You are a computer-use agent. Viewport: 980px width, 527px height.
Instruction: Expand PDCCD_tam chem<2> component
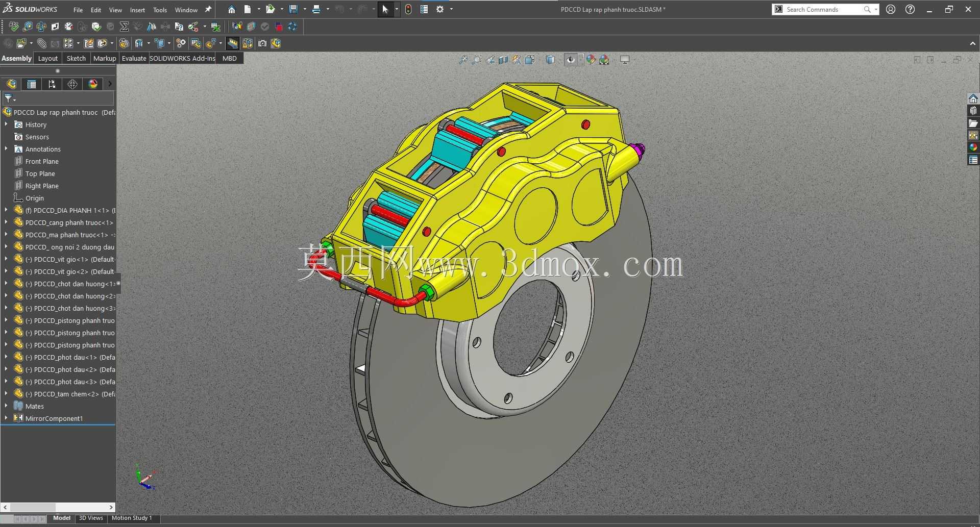(6, 393)
